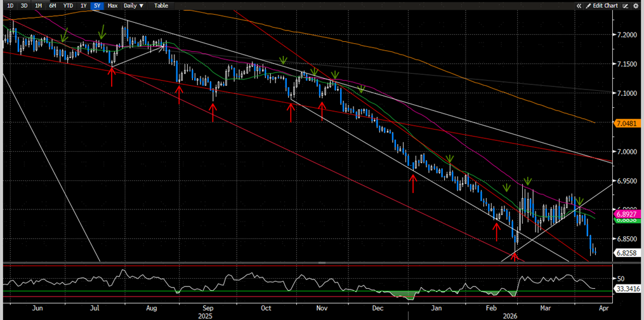Click the Mar label on the time axis

[x=546, y=308]
